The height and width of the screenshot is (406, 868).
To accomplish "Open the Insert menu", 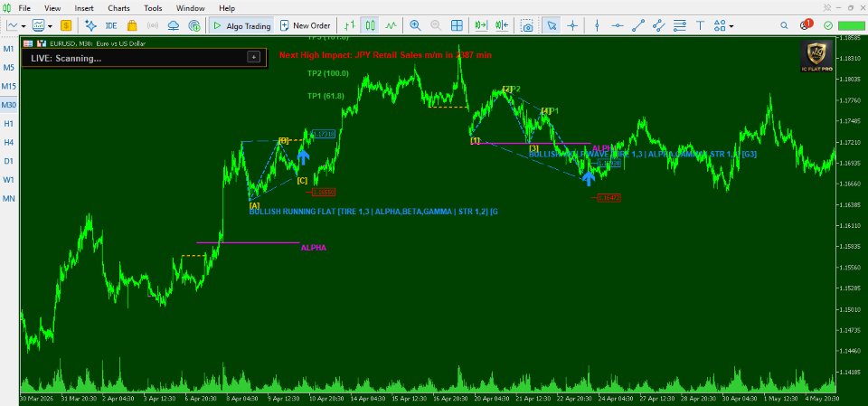I will coord(84,8).
